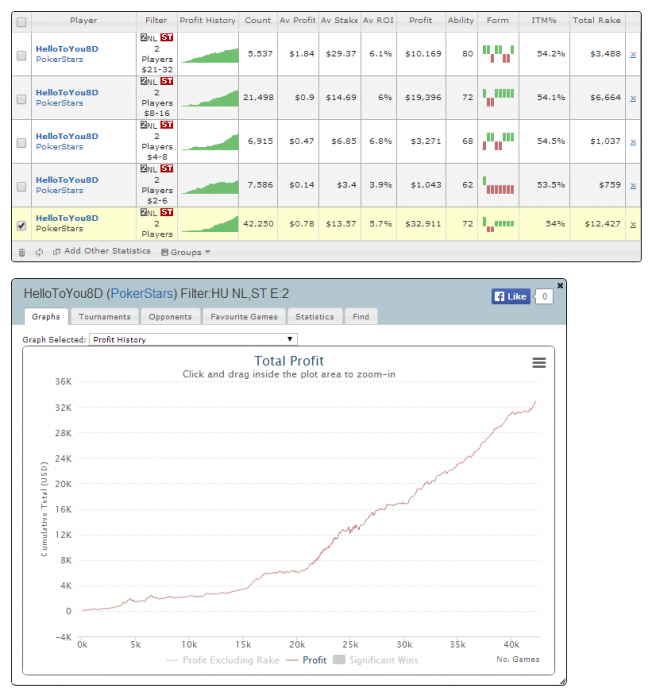The height and width of the screenshot is (700, 652).
Task: Toggle Significant Wins legend series
Action: 376,660
